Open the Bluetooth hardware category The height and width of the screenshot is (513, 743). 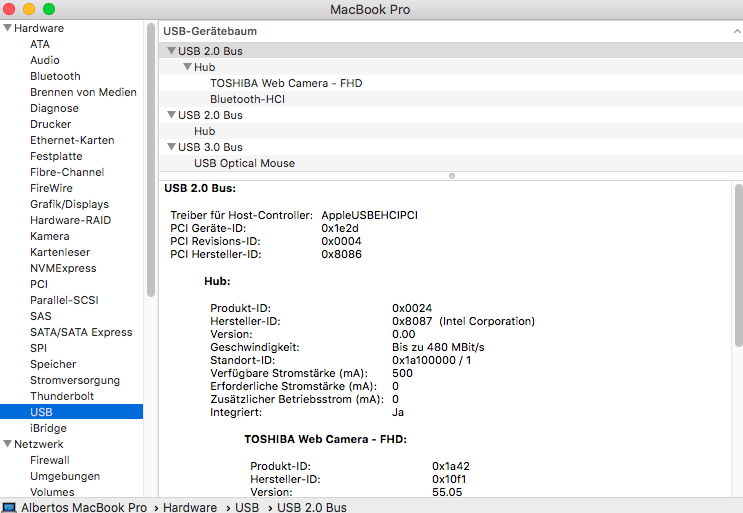tap(55, 76)
